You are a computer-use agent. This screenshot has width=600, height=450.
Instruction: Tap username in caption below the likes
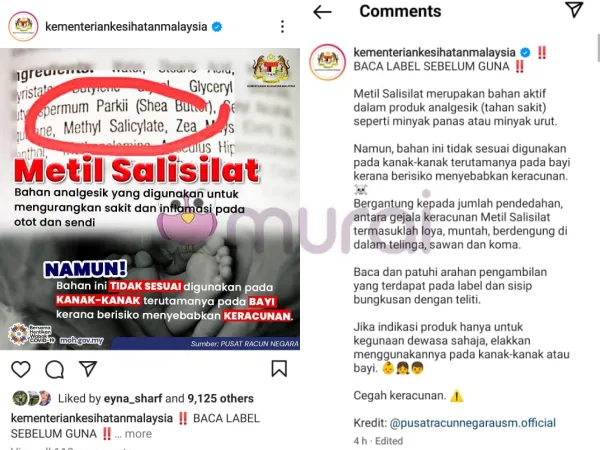[x=92, y=418]
